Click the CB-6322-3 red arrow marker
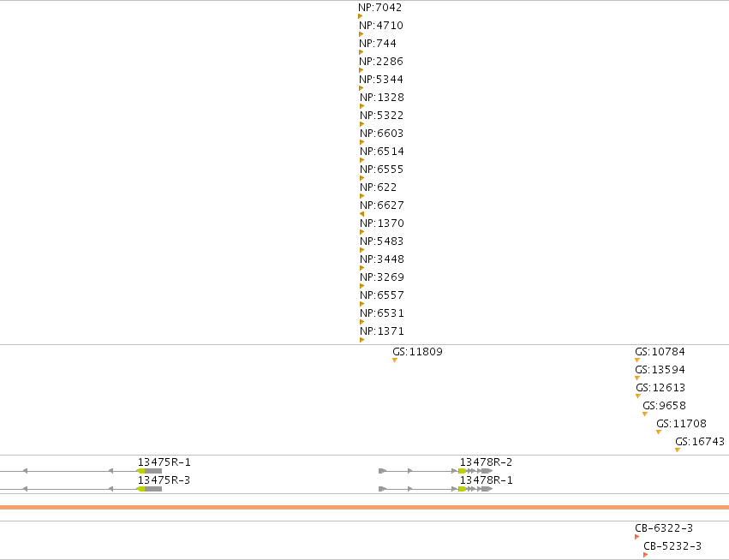729x560 pixels. 637,537
